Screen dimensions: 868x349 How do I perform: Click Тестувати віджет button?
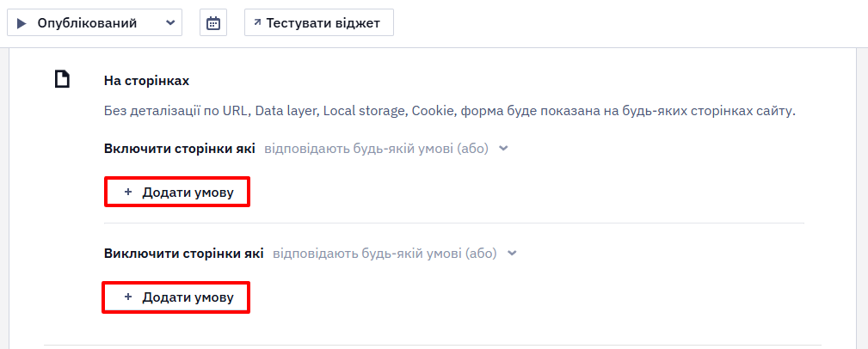point(319,22)
